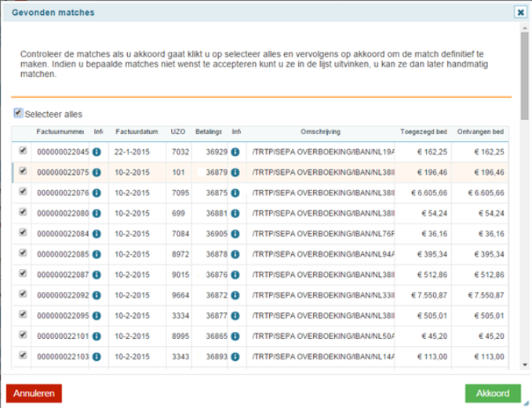
Task: Select received amount € 6.605,66
Action: pyautogui.click(x=486, y=193)
